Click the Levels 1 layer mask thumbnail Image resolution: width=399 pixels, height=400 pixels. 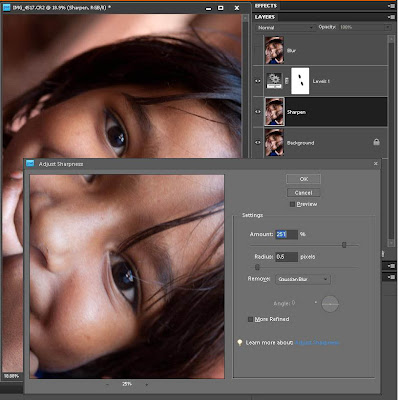pos(300,81)
